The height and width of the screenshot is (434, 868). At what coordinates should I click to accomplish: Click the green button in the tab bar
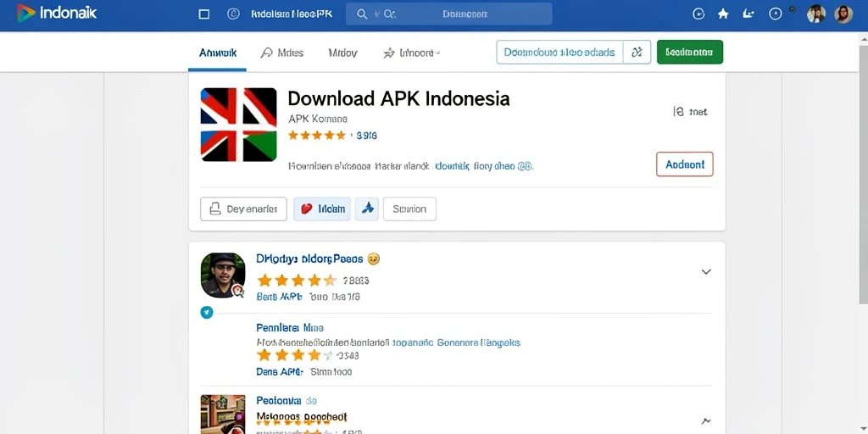point(690,52)
